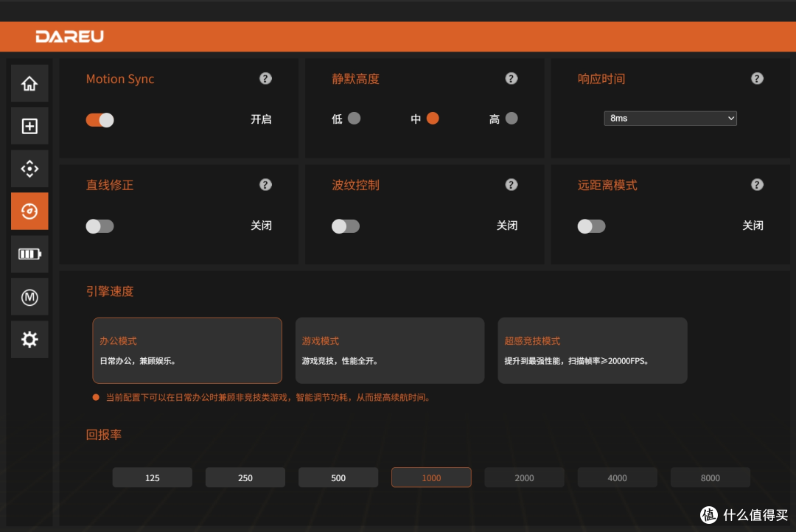796x532 pixels.
Task: Click the 开启 status label
Action: [261, 119]
